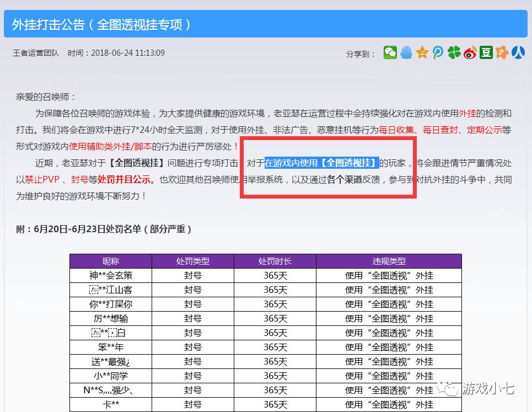This screenshot has width=532, height=412.
Task: Share to Tencent Weibo icon
Action: click(438, 52)
